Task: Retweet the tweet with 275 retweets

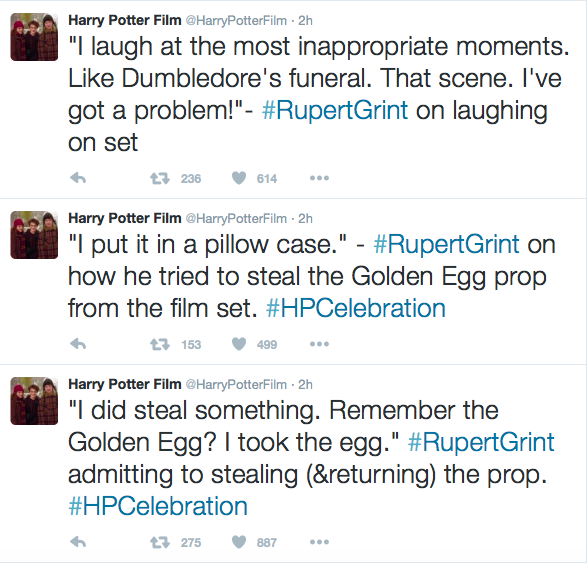Action: pos(160,542)
